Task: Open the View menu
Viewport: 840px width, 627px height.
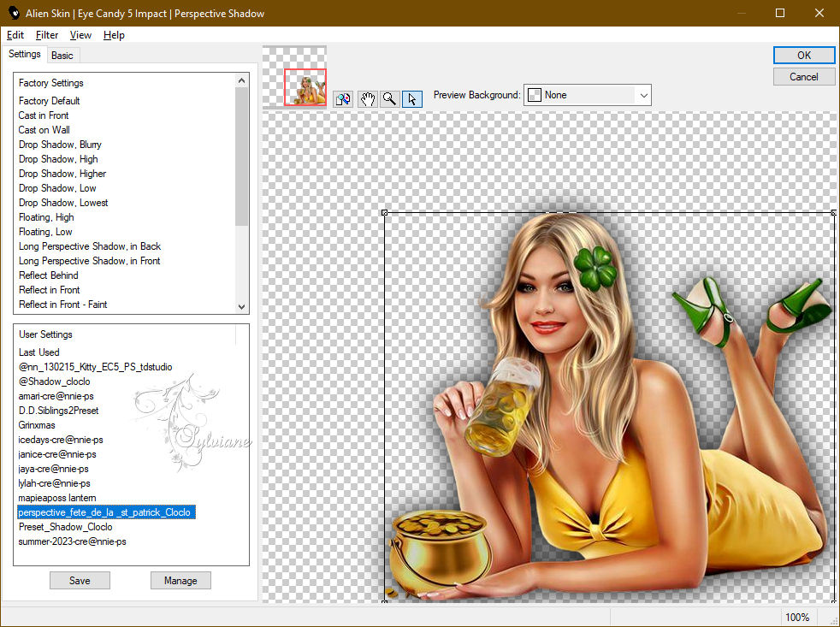Action: (80, 35)
